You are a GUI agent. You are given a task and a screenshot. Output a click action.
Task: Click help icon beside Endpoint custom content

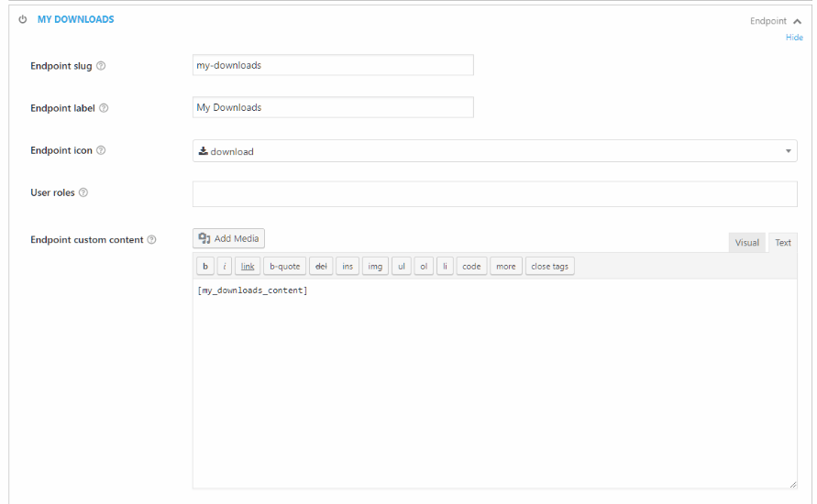coord(151,239)
